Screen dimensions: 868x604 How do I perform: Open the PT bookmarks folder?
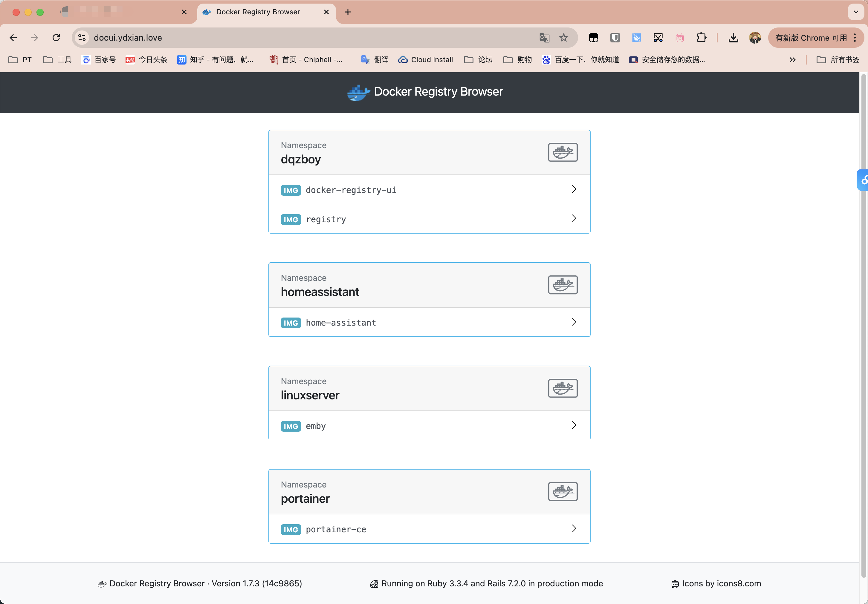click(x=20, y=60)
